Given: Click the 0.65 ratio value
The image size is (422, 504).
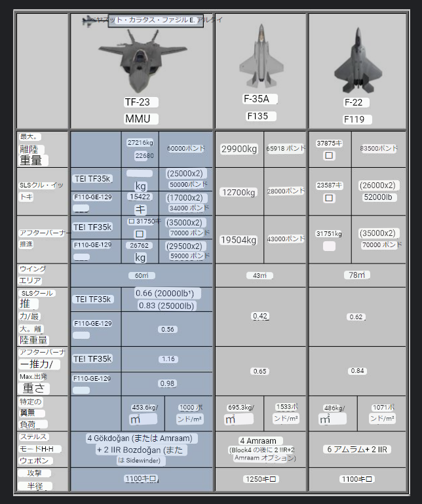Looking at the screenshot, I should (259, 371).
